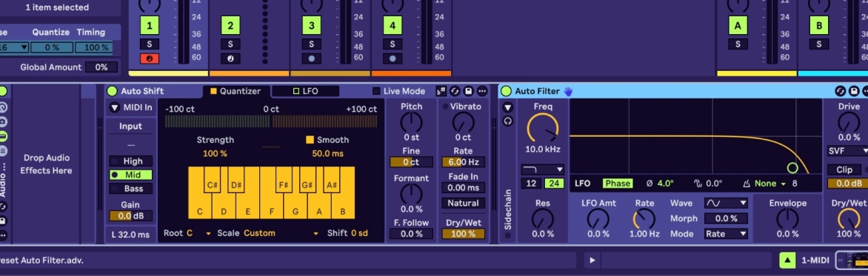Image resolution: width=868 pixels, height=276 pixels.
Task: Save the Auto Shift preset
Action: [x=469, y=91]
